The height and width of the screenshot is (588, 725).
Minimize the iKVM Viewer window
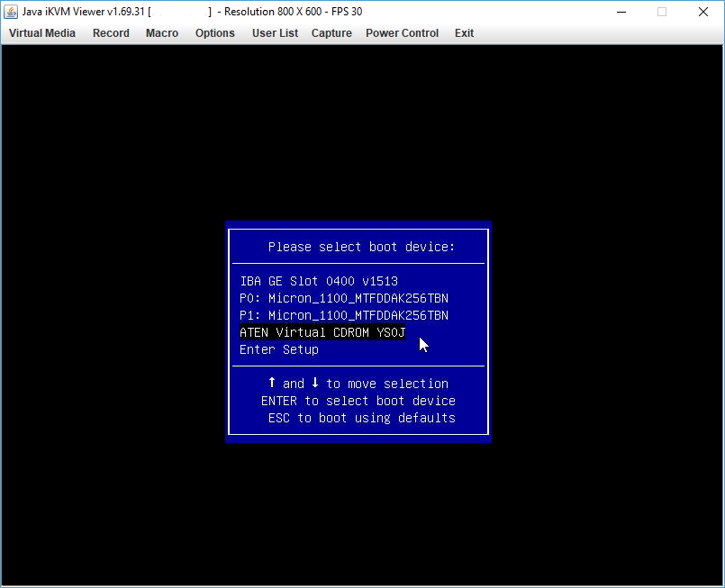click(621, 12)
